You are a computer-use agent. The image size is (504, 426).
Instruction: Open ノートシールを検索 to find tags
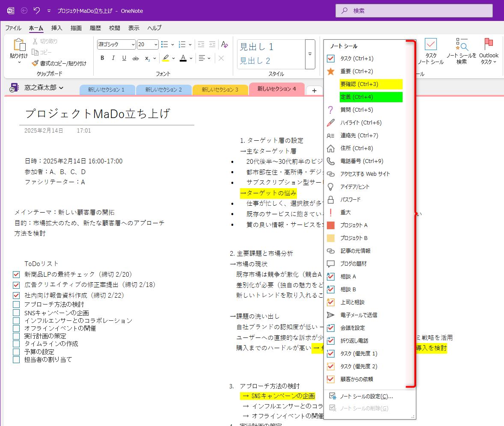[462, 50]
